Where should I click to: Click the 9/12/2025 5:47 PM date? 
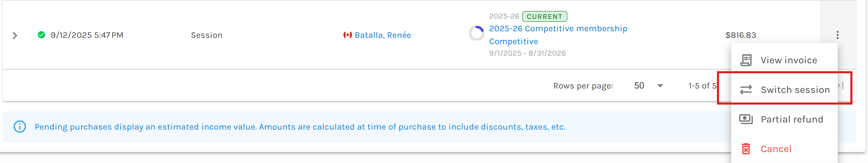coord(87,35)
